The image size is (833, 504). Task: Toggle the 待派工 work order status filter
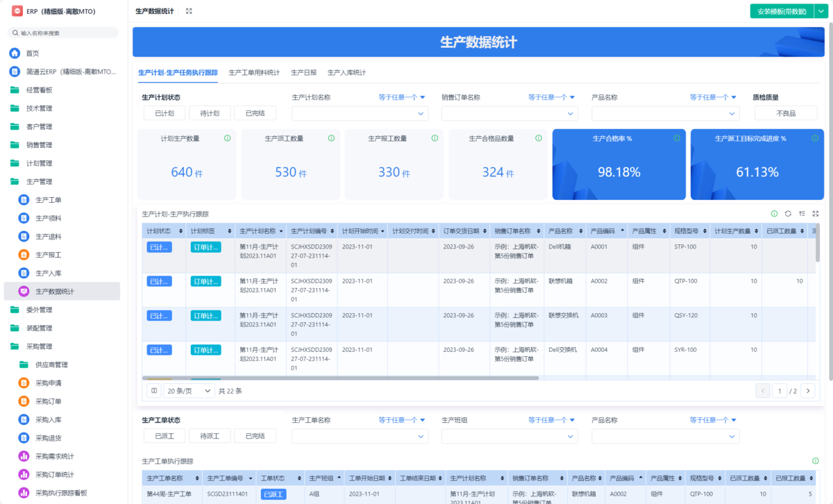(x=210, y=436)
